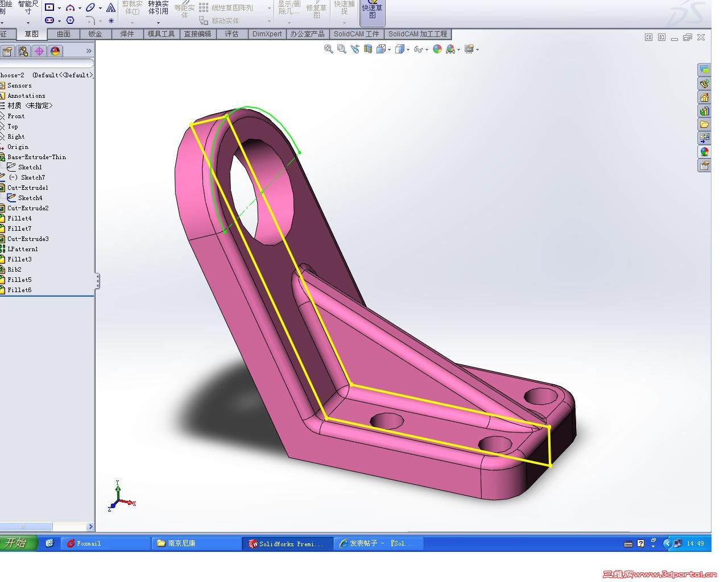Open the ConfigurationManager tab icon
728x582 pixels.
23,51
